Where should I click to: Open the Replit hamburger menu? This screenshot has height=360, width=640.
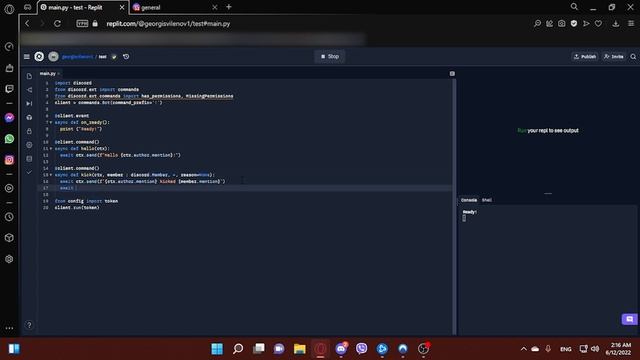27,57
